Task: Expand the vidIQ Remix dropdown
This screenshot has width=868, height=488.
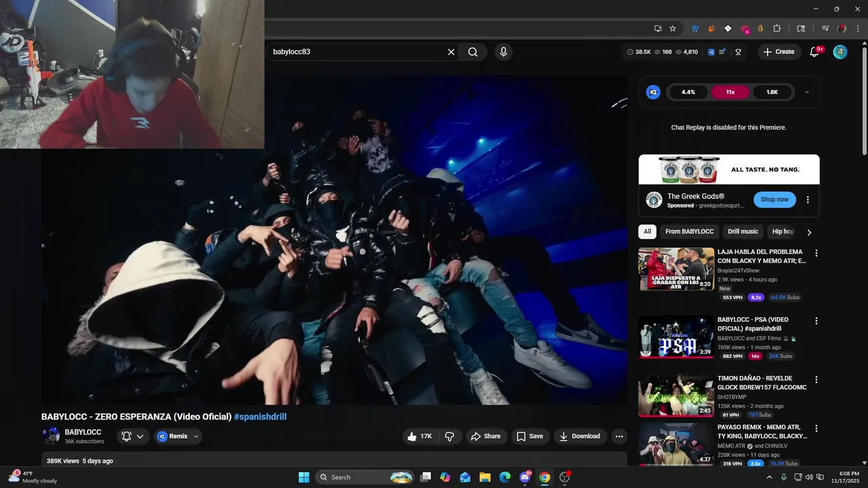Action: point(196,436)
